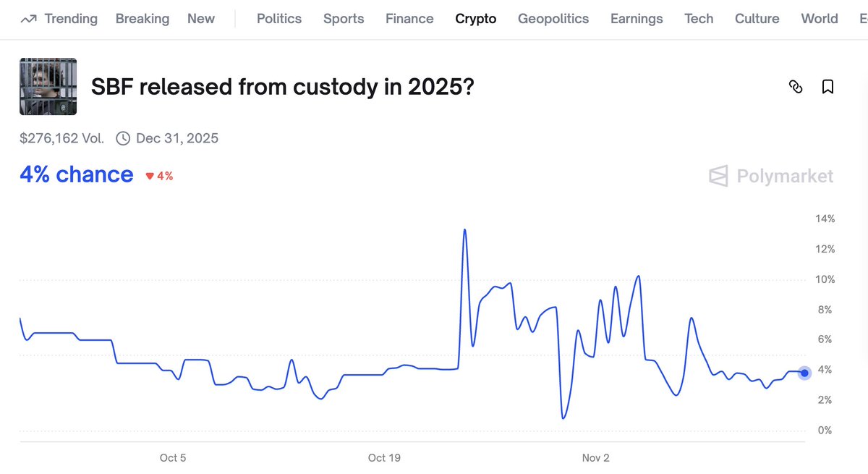Go to the Sports category
Image resolution: width=868 pixels, height=474 pixels.
point(344,19)
